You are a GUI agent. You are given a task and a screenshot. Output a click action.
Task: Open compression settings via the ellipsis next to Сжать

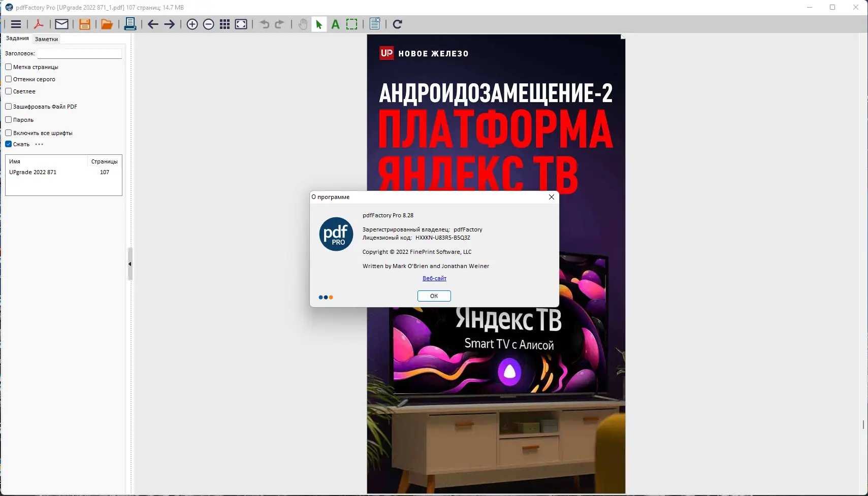[x=40, y=144]
